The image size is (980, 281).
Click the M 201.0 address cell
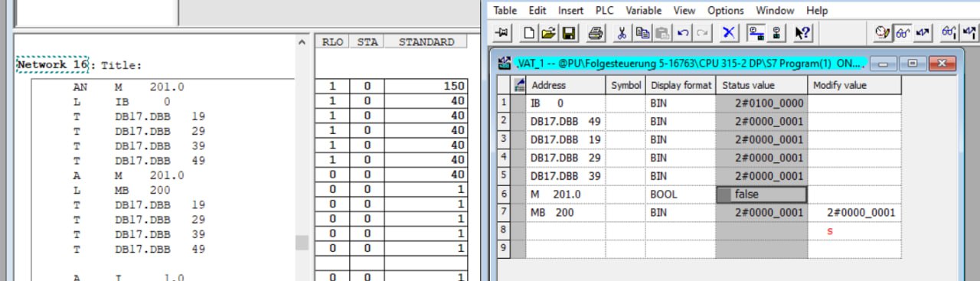[566, 194]
